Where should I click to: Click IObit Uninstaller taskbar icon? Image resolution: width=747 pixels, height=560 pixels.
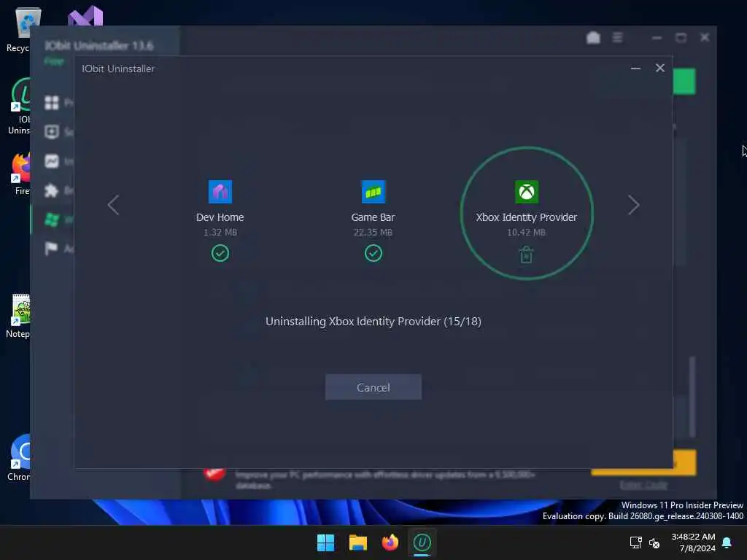point(422,542)
